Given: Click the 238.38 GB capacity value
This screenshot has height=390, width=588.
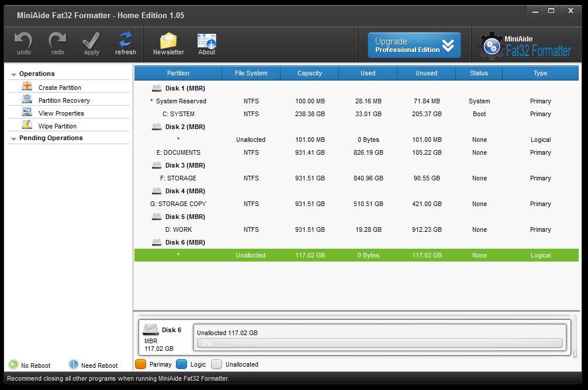Looking at the screenshot, I should pyautogui.click(x=310, y=114).
